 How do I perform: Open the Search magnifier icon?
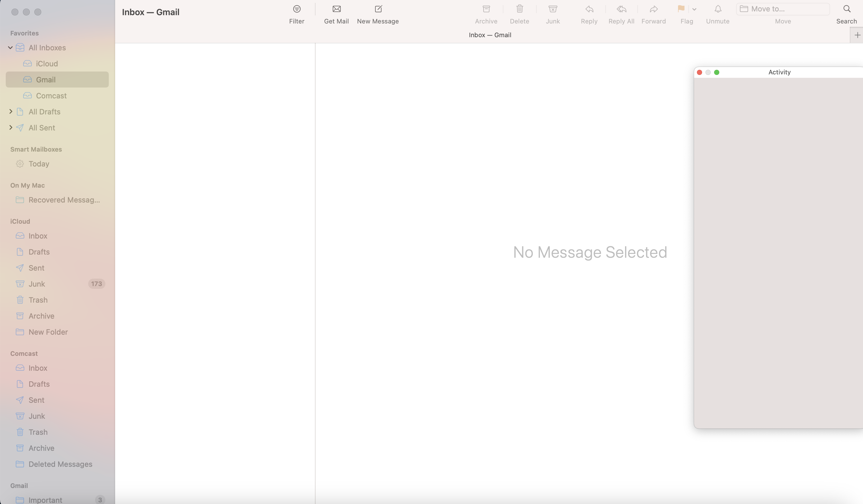click(847, 9)
